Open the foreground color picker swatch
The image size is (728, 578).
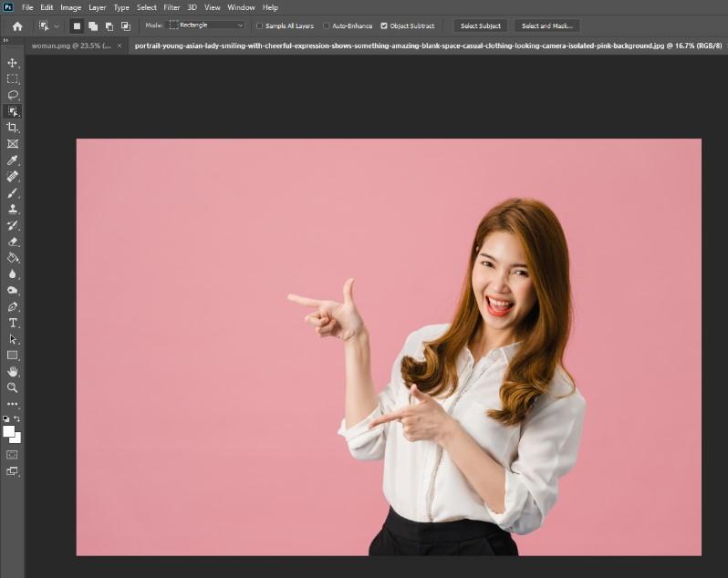(8, 431)
